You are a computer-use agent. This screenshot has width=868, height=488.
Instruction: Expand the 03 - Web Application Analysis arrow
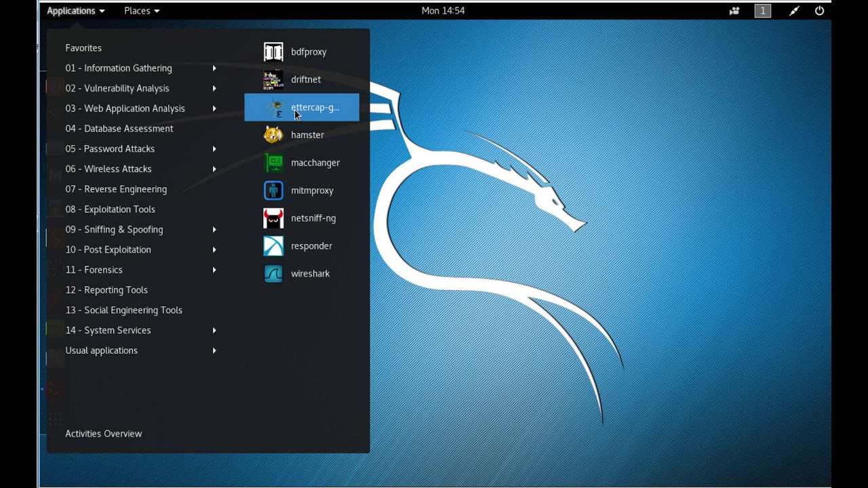214,108
